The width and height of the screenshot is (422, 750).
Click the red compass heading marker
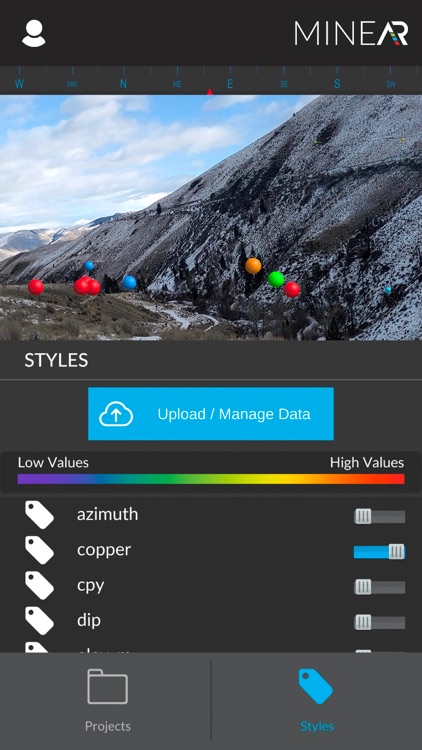(x=210, y=91)
